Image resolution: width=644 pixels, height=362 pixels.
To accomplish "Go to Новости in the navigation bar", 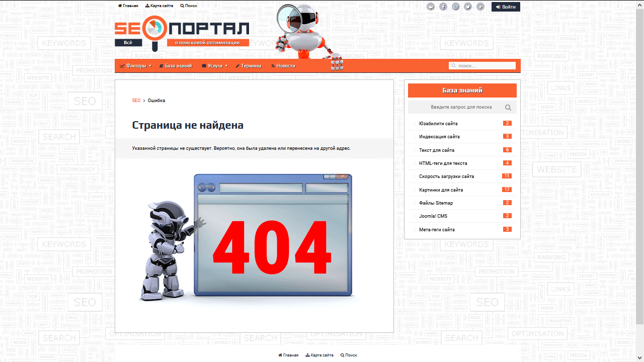I will click(283, 66).
